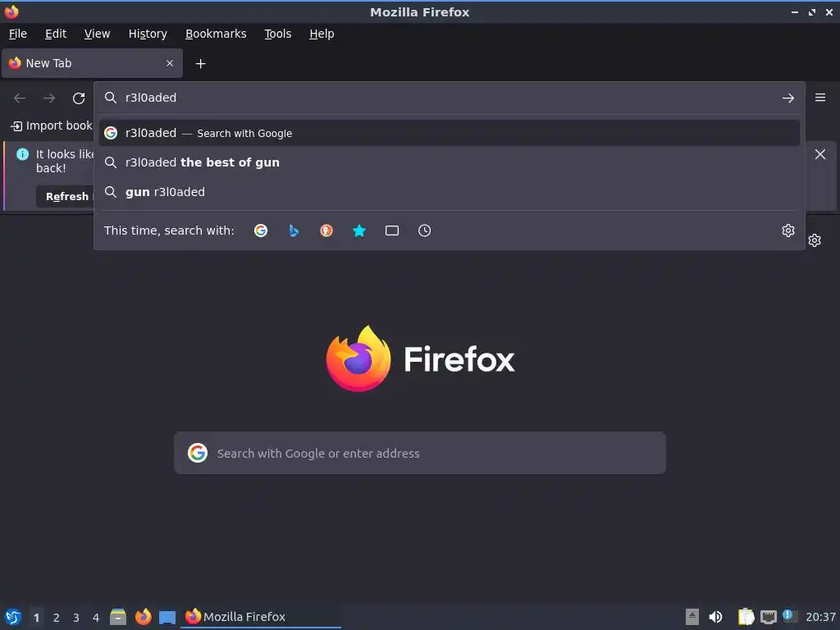Open the Help menu
The width and height of the screenshot is (840, 630).
322,34
